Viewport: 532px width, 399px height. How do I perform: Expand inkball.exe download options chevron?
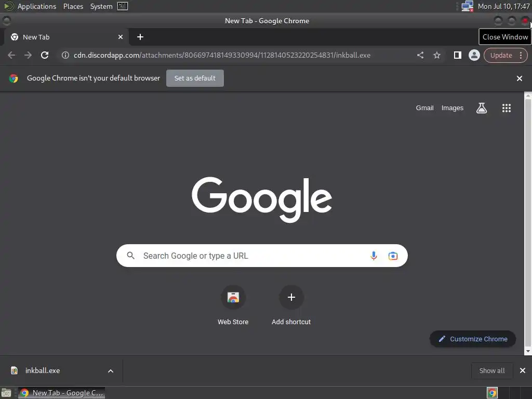pos(111,371)
